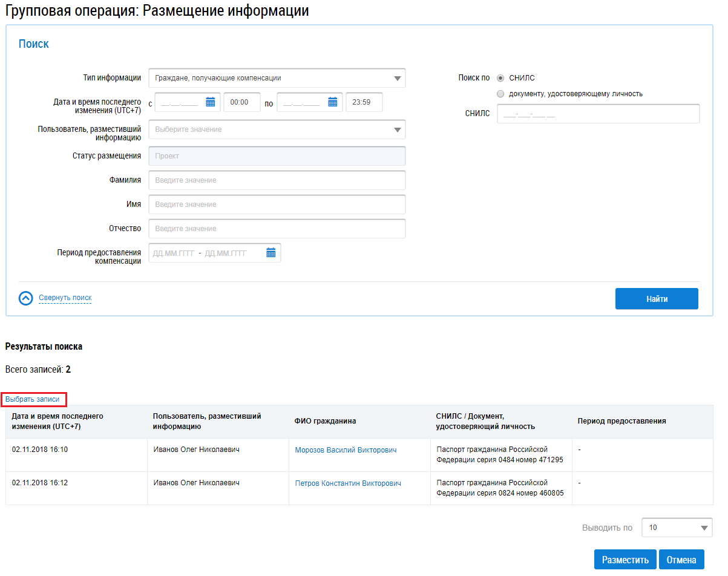Click the СНИЛС number input field

(x=597, y=114)
